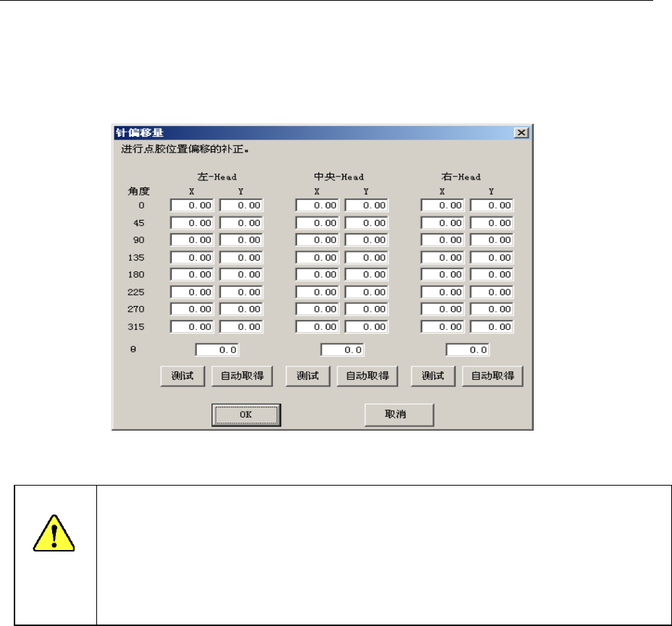Close the 针偏移量 dialog with X button

[x=521, y=132]
